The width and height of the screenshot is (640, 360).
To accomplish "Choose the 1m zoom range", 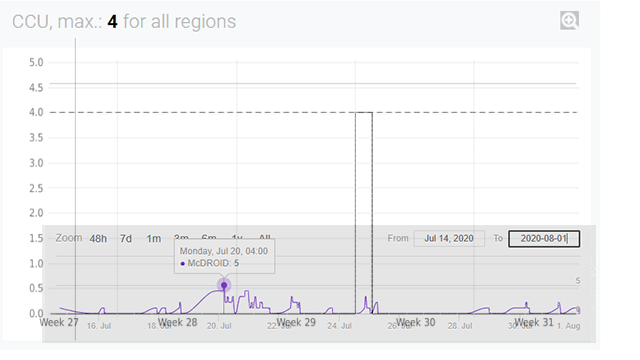I will (153, 239).
